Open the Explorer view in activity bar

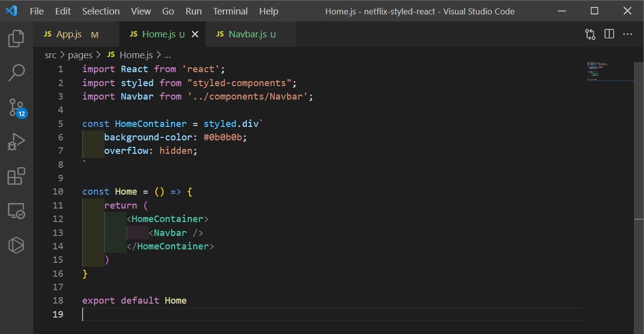[16, 38]
